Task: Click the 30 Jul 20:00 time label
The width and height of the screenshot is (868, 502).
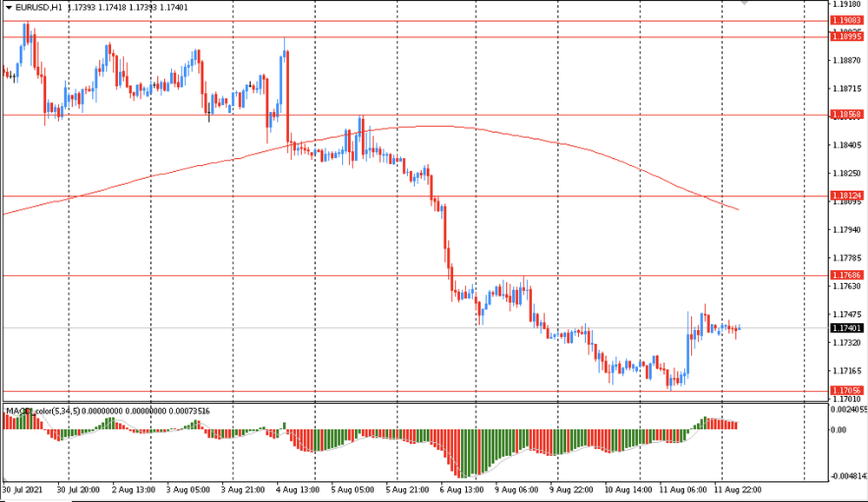Action: (x=78, y=490)
